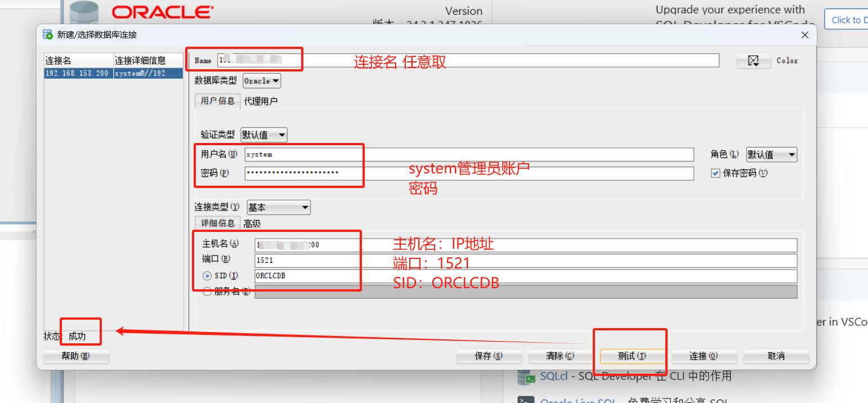
Task: Switch to the 详细信息 tab
Action: click(x=217, y=223)
